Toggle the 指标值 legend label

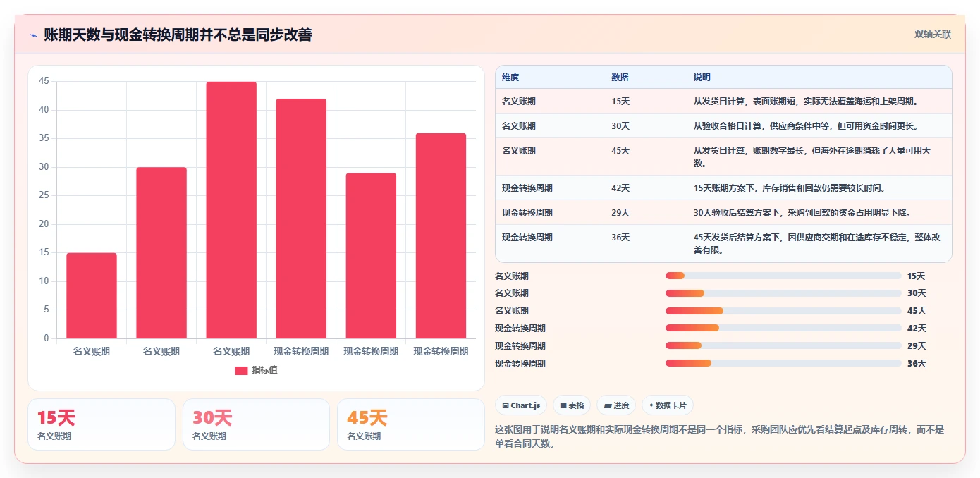pos(264,370)
